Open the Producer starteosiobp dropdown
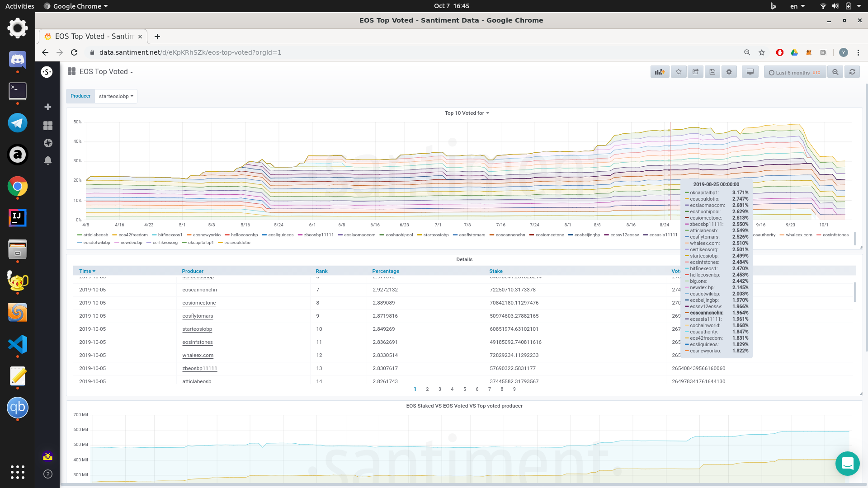868x488 pixels. pos(116,96)
